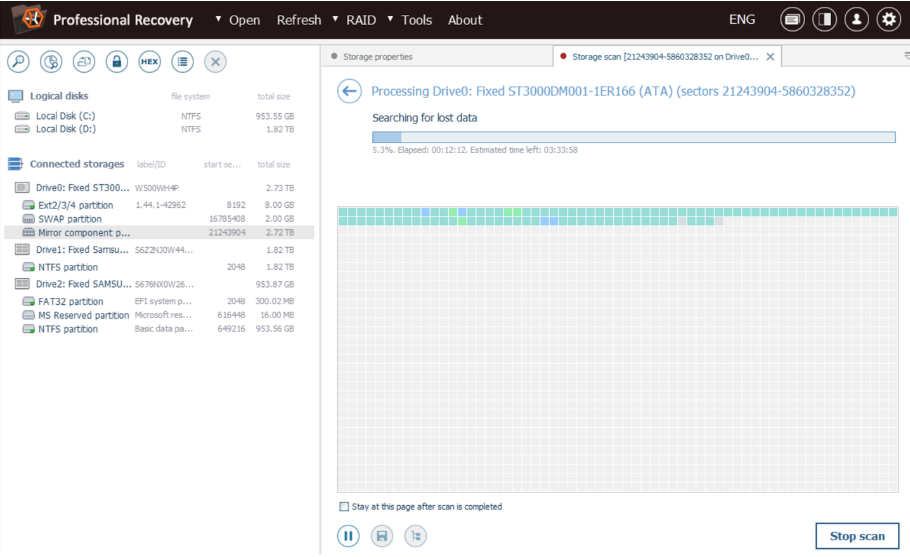
Task: Click the scan progress bar
Action: tap(633, 137)
